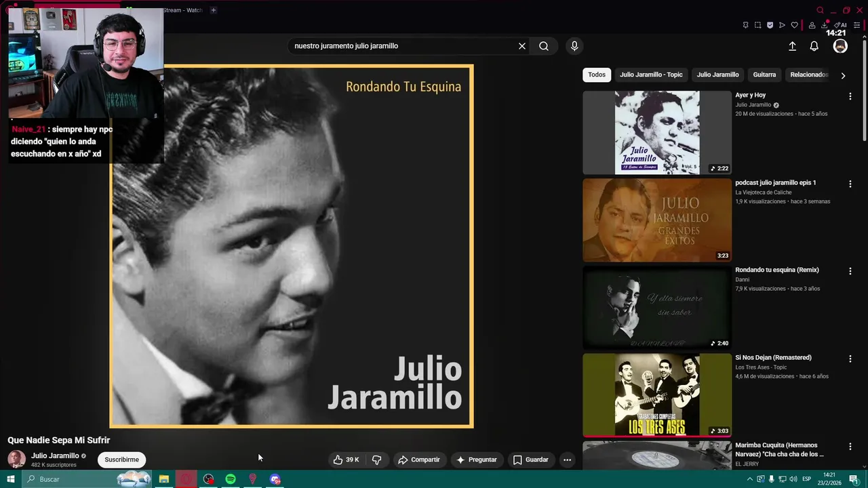The width and height of the screenshot is (868, 488).
Task: Open volume speaker icon in system tray
Action: [793, 479]
